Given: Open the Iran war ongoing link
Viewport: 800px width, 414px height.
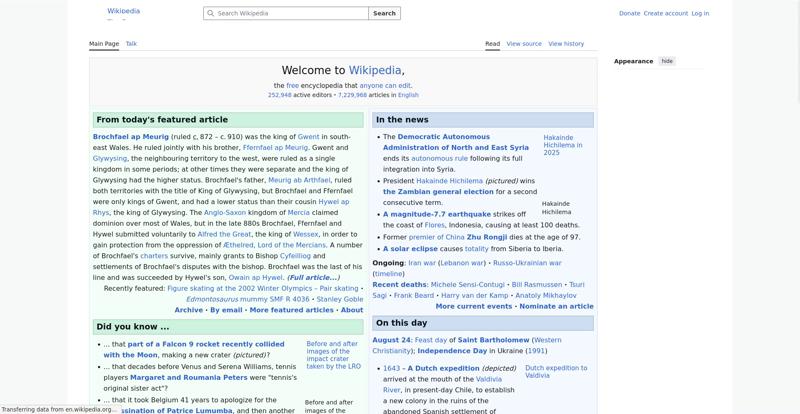Looking at the screenshot, I should coord(422,263).
